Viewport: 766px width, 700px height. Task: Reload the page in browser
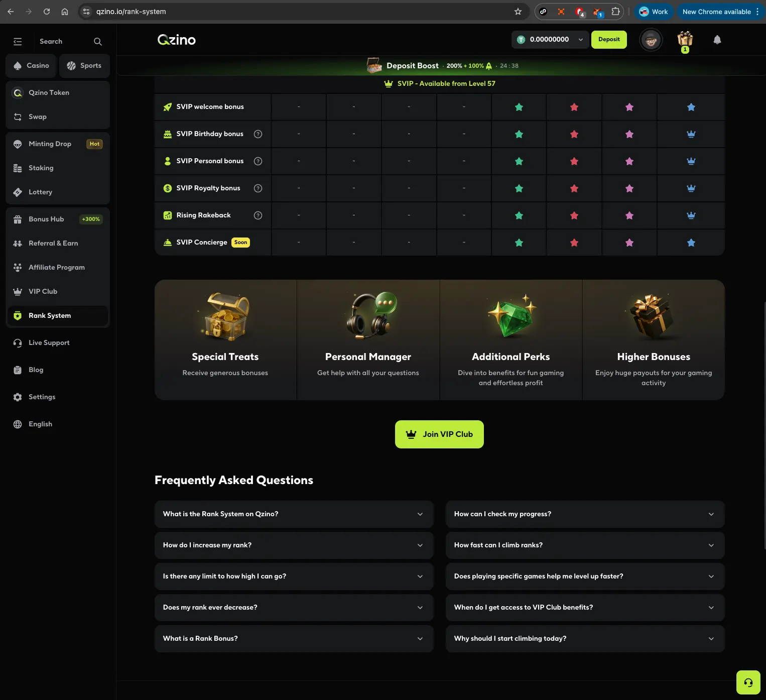pyautogui.click(x=47, y=12)
